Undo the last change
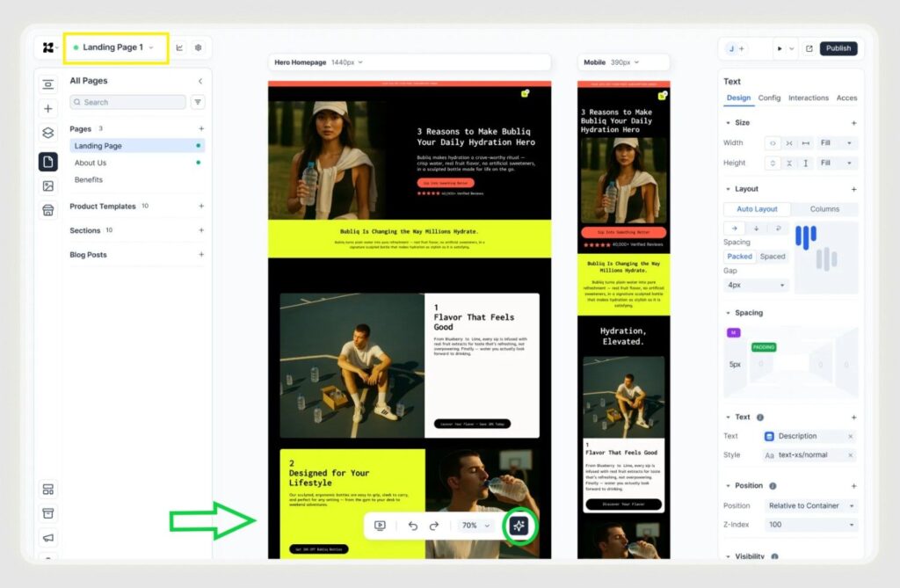Viewport: 900px width, 588px height. pos(411,525)
